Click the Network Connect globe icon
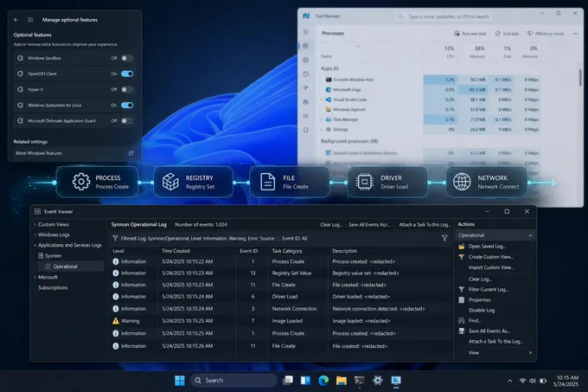Image resolution: width=588 pixels, height=392 pixels. [x=462, y=182]
